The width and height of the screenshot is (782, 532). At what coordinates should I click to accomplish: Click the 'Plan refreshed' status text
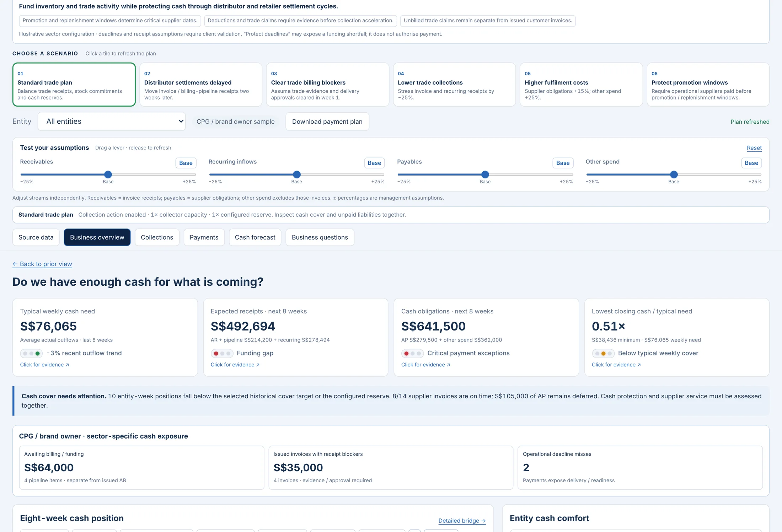pyautogui.click(x=750, y=122)
